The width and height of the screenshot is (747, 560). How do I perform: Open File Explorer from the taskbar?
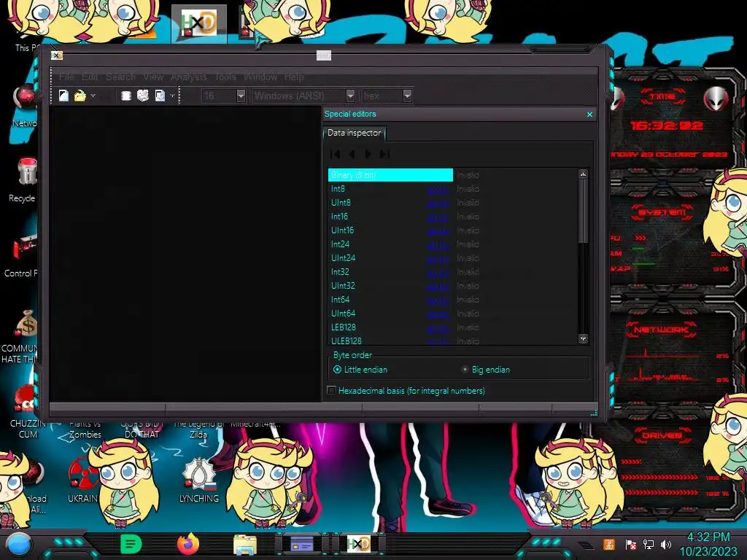pyautogui.click(x=245, y=545)
